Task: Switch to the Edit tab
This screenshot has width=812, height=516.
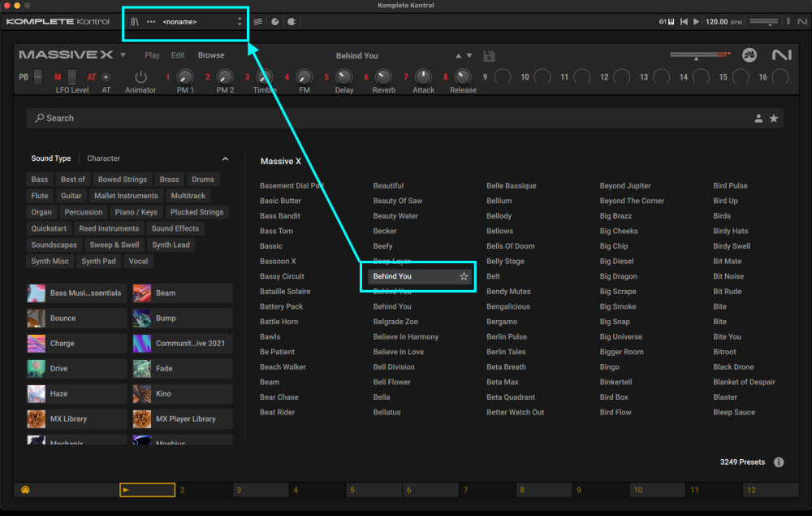Action: pos(178,55)
